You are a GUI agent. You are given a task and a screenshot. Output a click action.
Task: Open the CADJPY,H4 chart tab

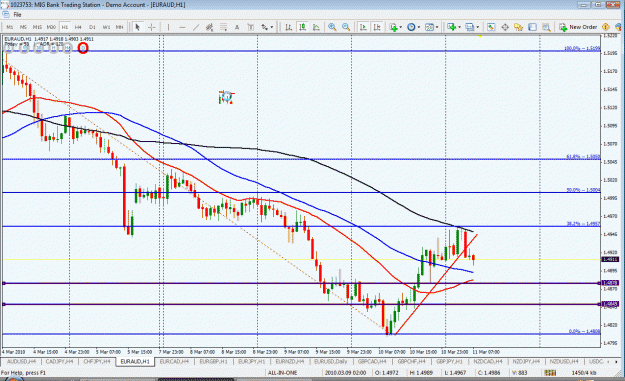(59, 361)
